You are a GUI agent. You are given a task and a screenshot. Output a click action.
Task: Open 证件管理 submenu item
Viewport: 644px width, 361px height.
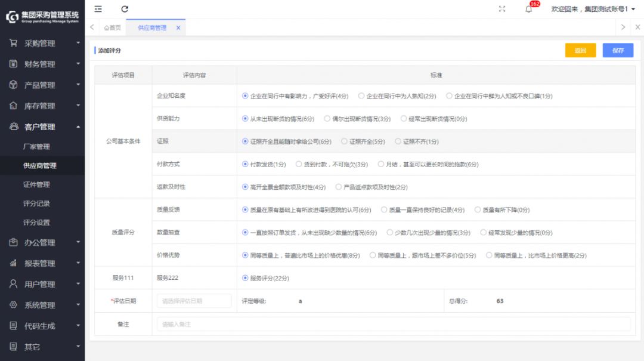point(36,184)
